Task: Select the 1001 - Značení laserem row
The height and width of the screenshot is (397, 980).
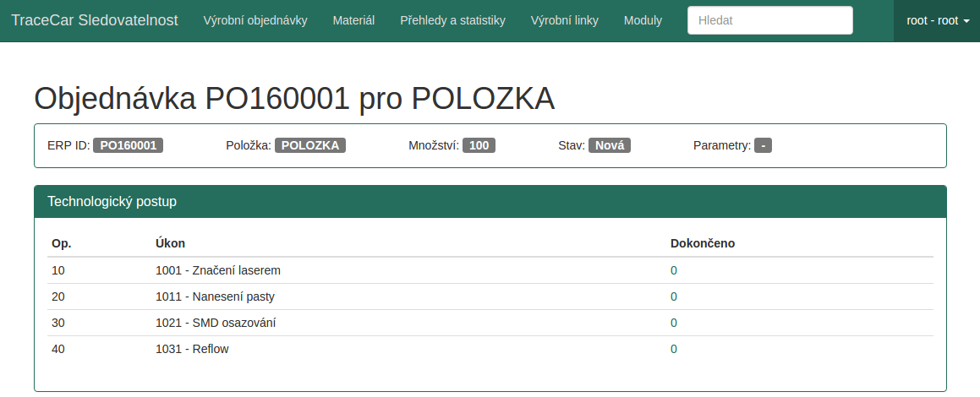Action: (x=490, y=270)
